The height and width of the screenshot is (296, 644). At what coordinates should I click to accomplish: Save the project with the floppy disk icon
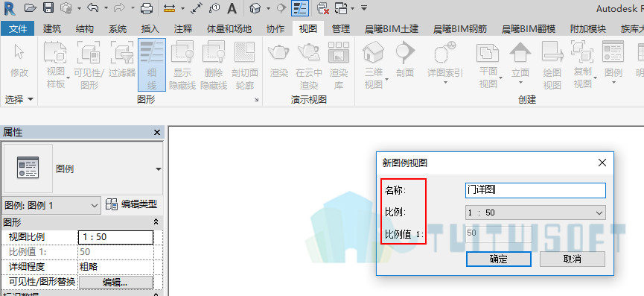pyautogui.click(x=48, y=7)
